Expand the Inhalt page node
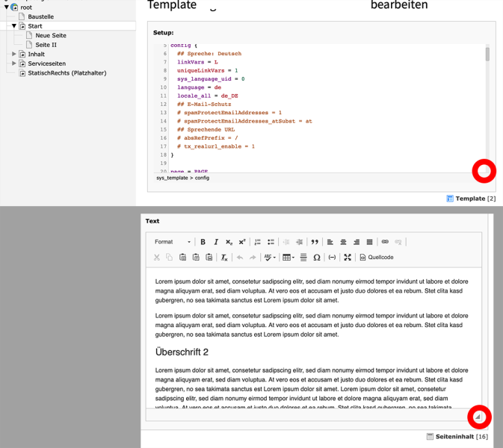 13,54
